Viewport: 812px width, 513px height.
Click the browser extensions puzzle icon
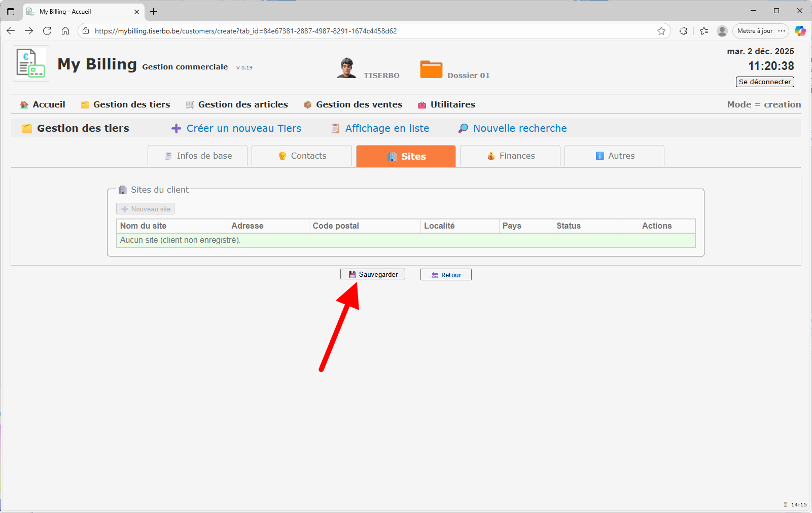click(683, 31)
